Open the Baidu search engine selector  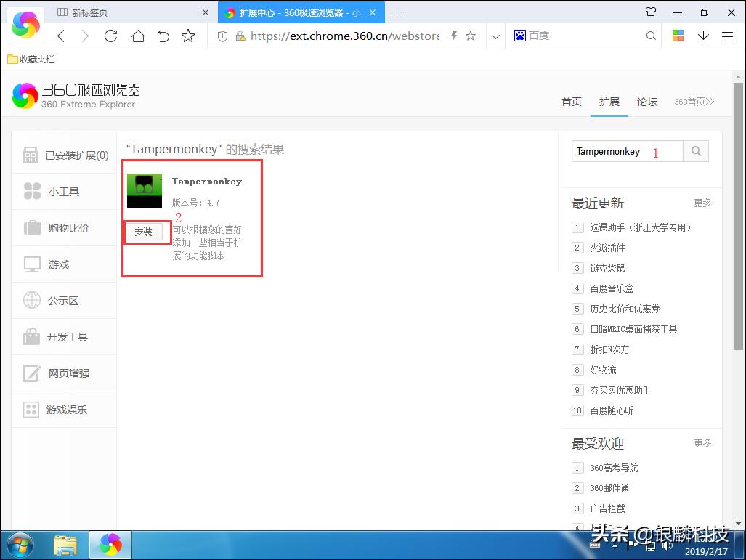tap(521, 36)
